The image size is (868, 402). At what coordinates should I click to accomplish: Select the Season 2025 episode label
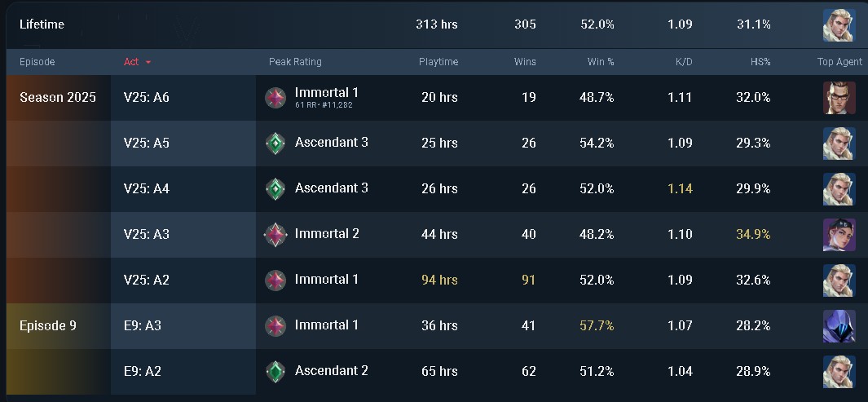(x=57, y=98)
